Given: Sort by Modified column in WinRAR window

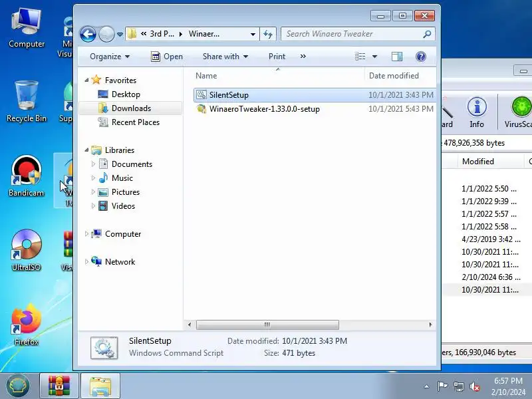Looking at the screenshot, I should [490, 162].
